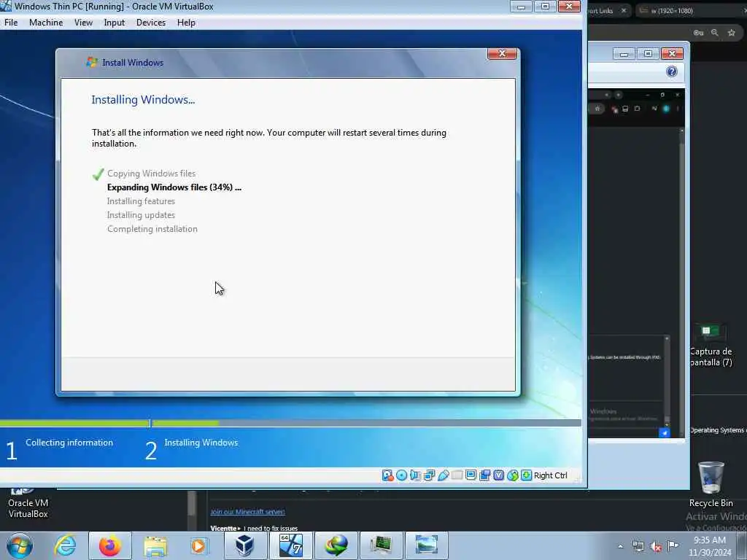Click the green arrow keyboard capture icon
This screenshot has width=747, height=560.
pyautogui.click(x=526, y=475)
